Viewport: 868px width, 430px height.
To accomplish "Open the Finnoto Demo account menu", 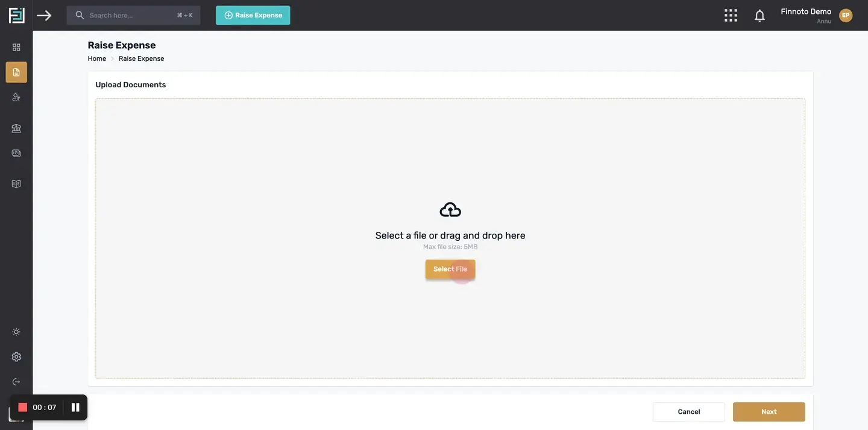I will coord(806,15).
